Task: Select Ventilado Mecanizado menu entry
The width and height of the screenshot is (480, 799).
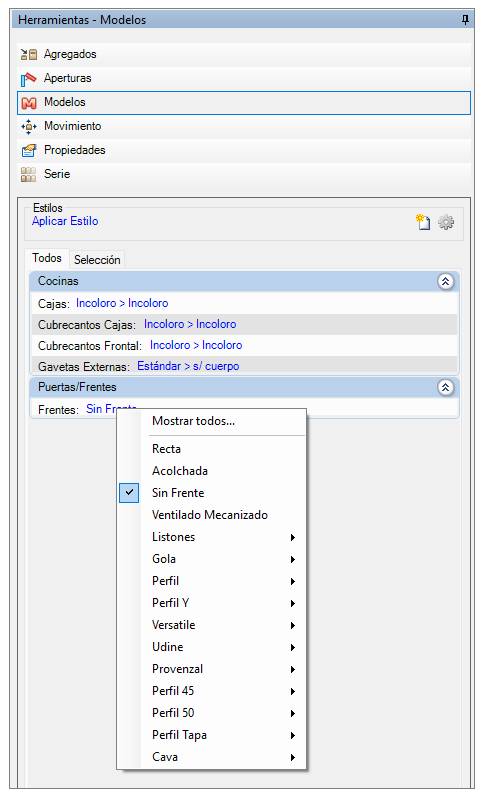Action: pos(210,515)
